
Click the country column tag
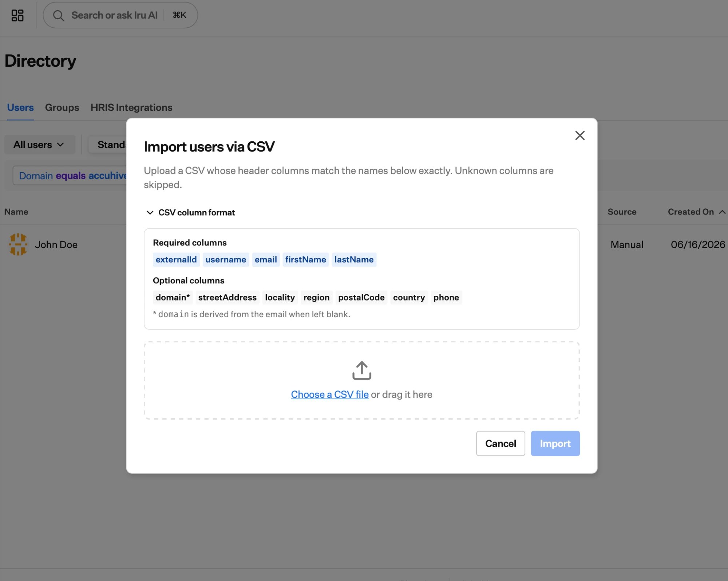(409, 298)
